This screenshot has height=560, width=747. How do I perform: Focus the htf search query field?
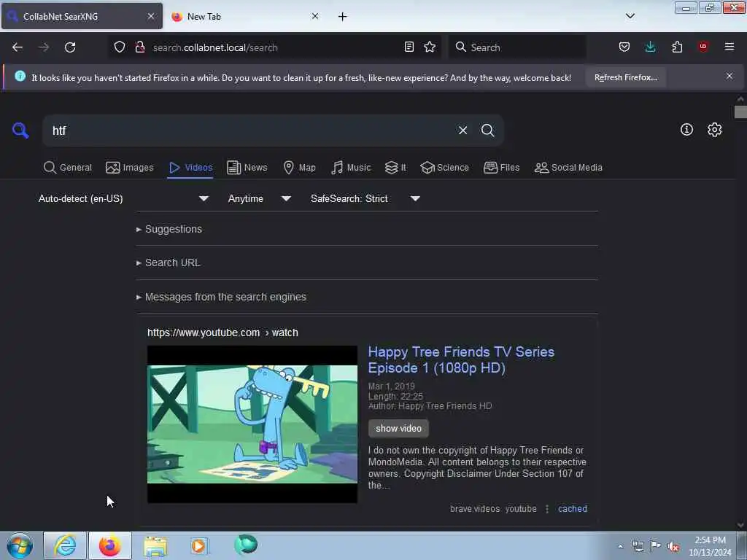tap(248, 131)
